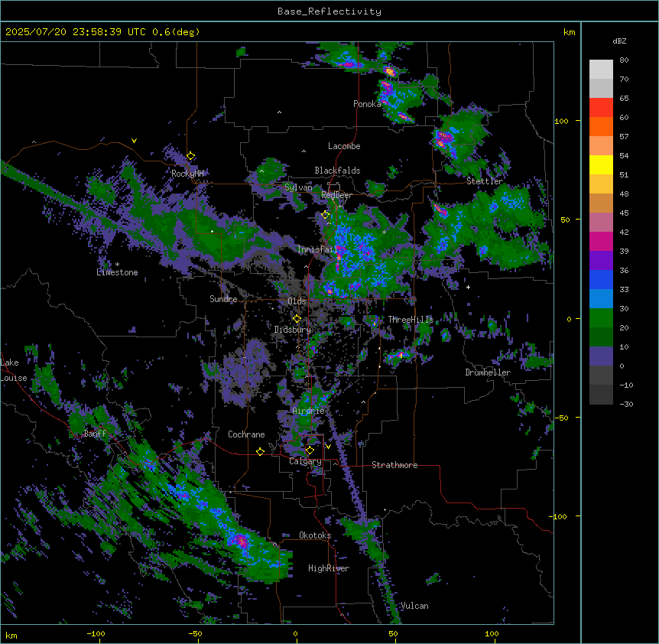This screenshot has width=659, height=644.
Task: Click the yellow diamond marker above Calgary label
Action: click(310, 450)
